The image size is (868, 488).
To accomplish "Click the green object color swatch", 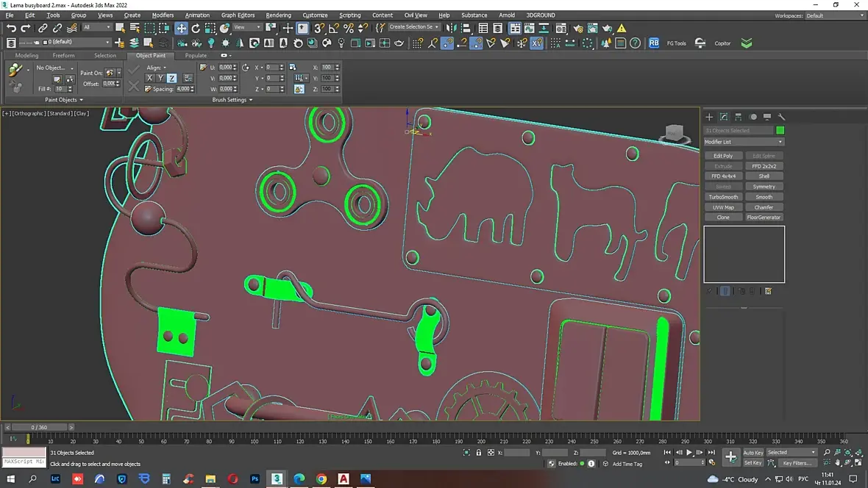I will tap(780, 130).
